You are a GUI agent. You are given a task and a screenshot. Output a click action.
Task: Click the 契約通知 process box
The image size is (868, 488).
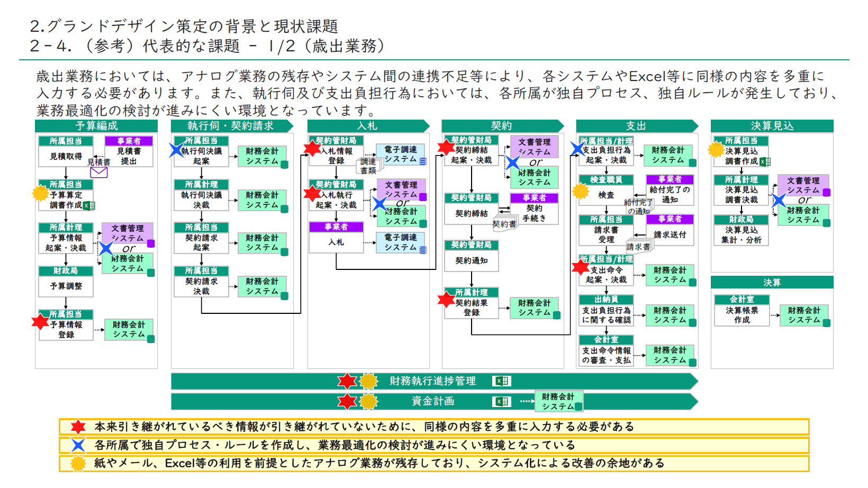coord(471,261)
